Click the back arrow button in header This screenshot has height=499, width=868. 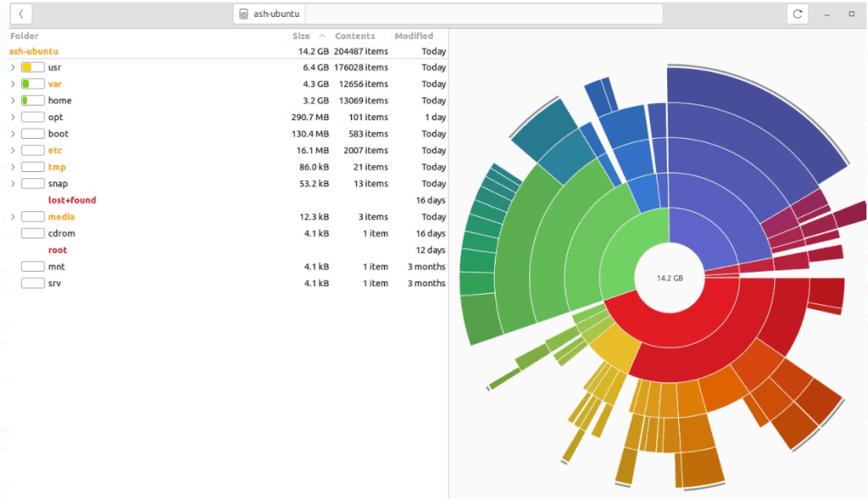(20, 14)
